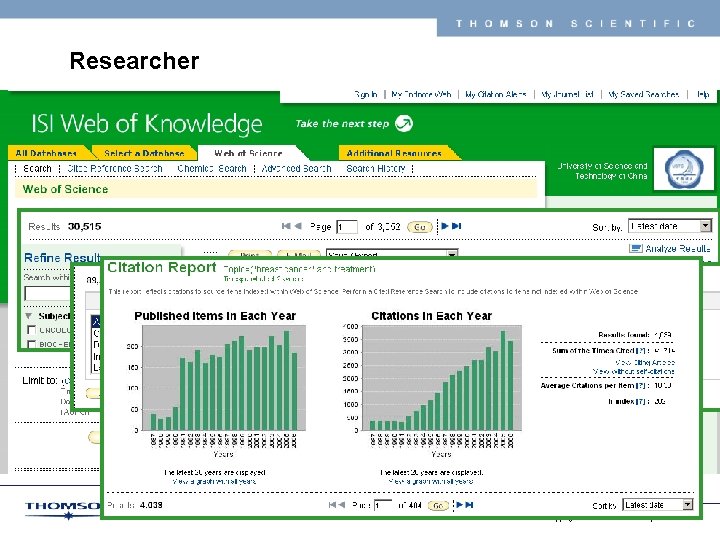Image resolution: width=720 pixels, height=540 pixels.
Task: Check the BIOCHEMISTRY subject area box
Action: [32, 344]
